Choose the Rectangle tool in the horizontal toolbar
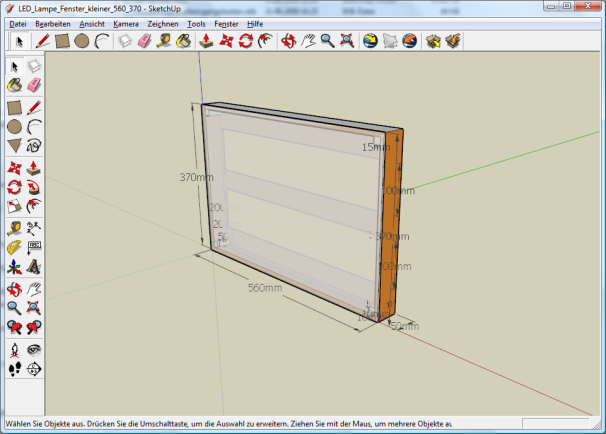The image size is (606, 434). pyautogui.click(x=62, y=41)
